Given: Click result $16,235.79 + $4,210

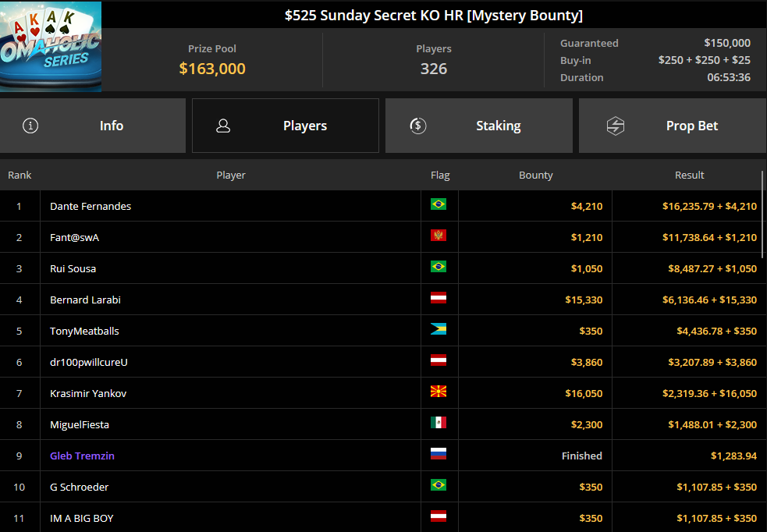Looking at the screenshot, I should (x=709, y=207).
